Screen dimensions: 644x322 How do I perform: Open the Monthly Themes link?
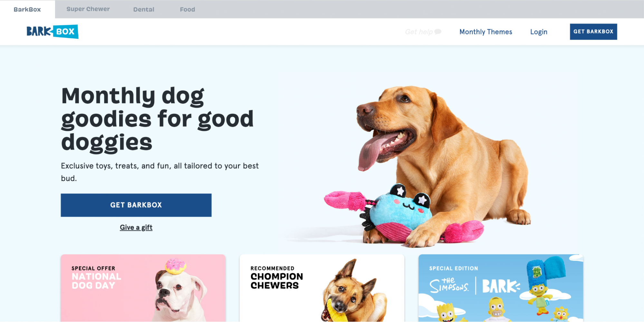point(485,32)
